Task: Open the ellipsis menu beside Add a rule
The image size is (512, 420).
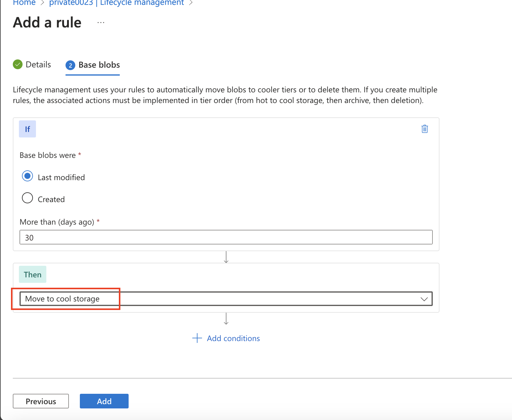Action: click(101, 23)
